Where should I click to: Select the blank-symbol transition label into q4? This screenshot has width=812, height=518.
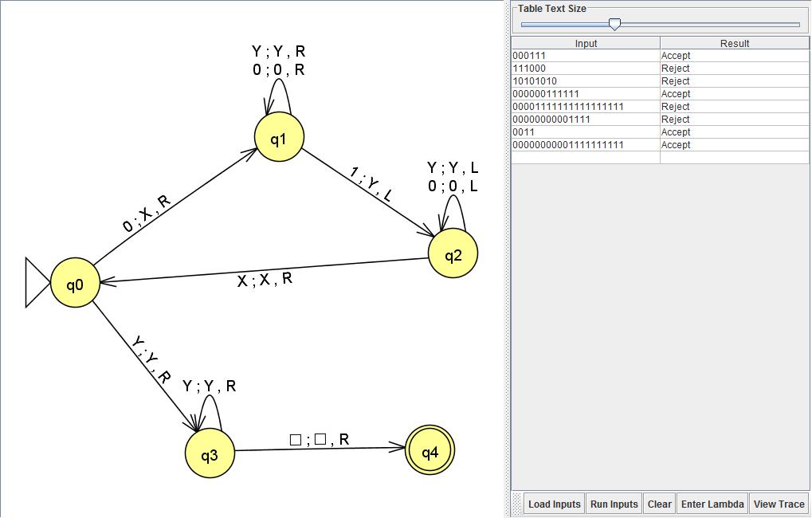[x=319, y=439]
